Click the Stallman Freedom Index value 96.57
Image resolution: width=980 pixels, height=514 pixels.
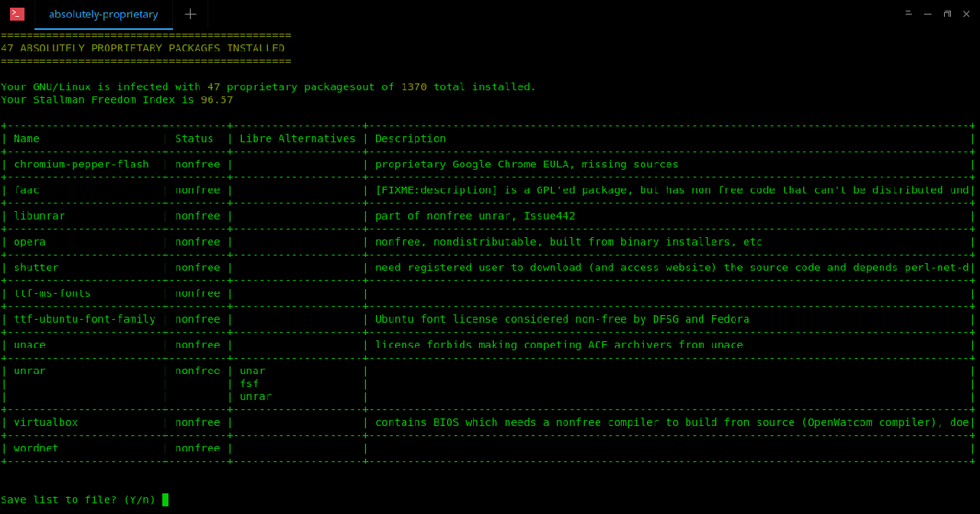tap(217, 99)
